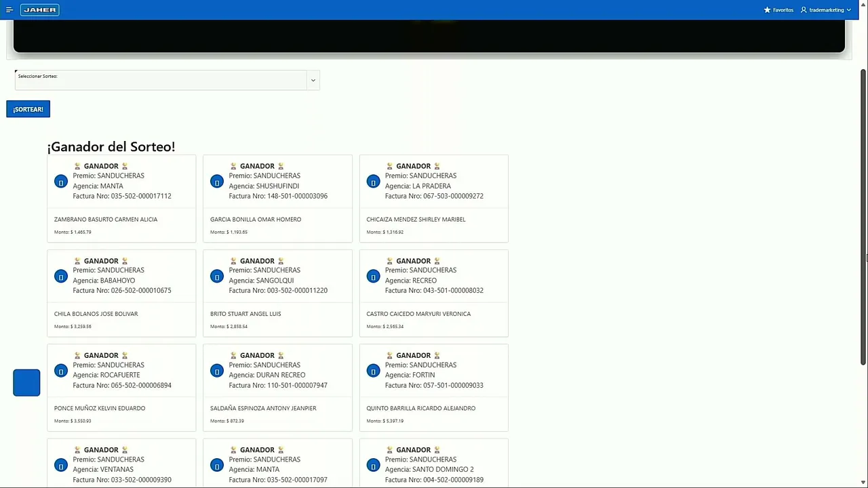Screen dimensions: 868x488
Task: Select name SALDAÑA ESPINOZA ANTONY JEANPIER
Action: (263, 408)
